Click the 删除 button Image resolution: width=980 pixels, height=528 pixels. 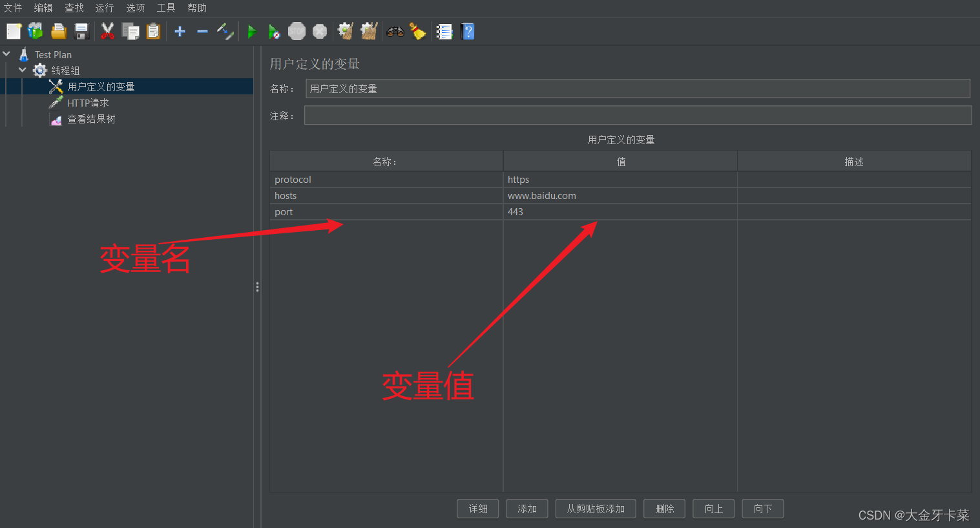(665, 509)
